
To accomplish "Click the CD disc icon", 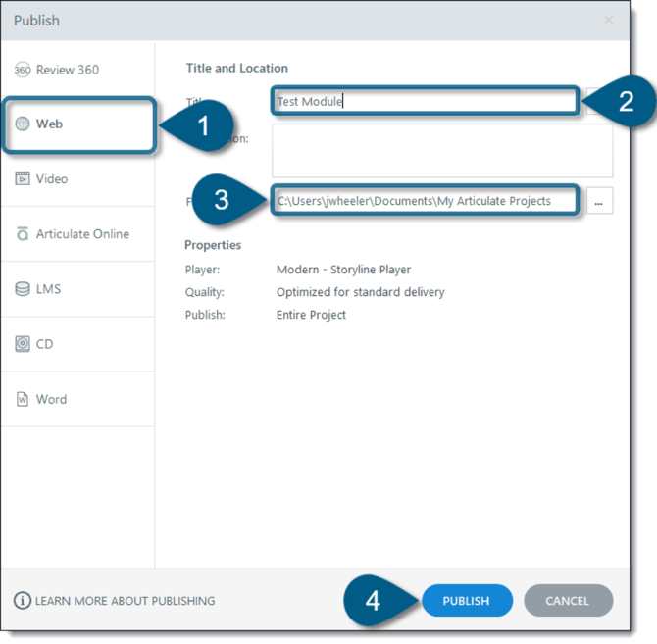I will pos(23,344).
